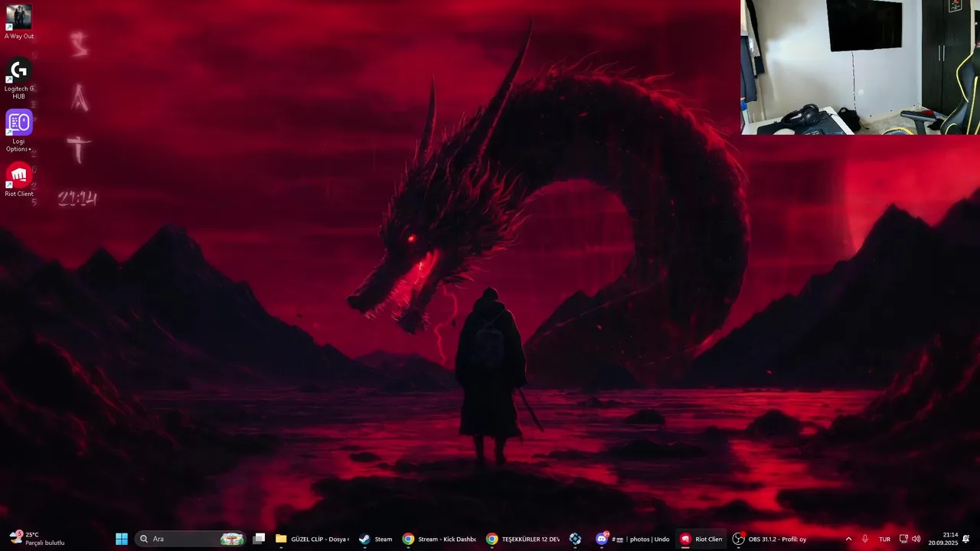The width and height of the screenshot is (980, 551).
Task: Open the clock showing 21:14 20.09.2025
Action: pos(943,539)
